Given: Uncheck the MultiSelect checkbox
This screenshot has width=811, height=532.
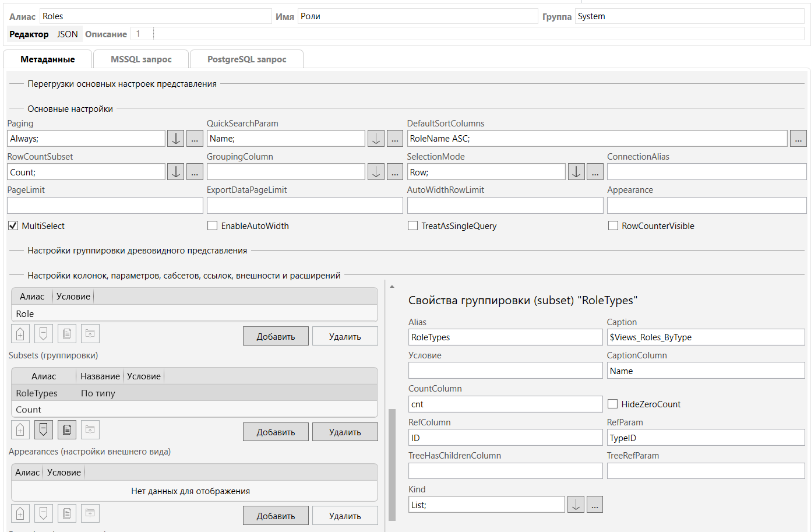Looking at the screenshot, I should [13, 226].
